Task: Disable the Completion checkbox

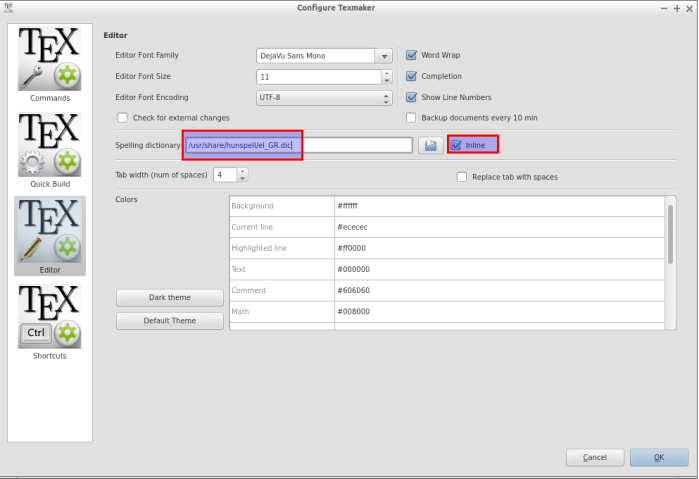Action: click(x=412, y=76)
